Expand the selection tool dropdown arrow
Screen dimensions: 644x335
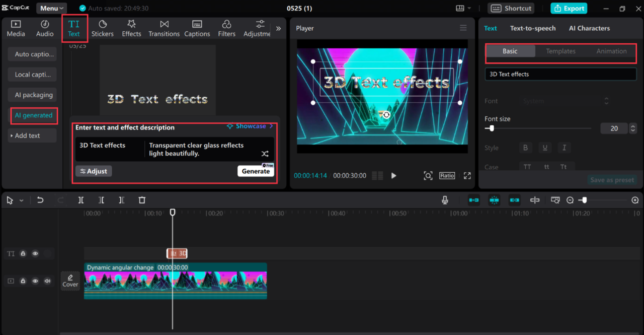point(21,200)
